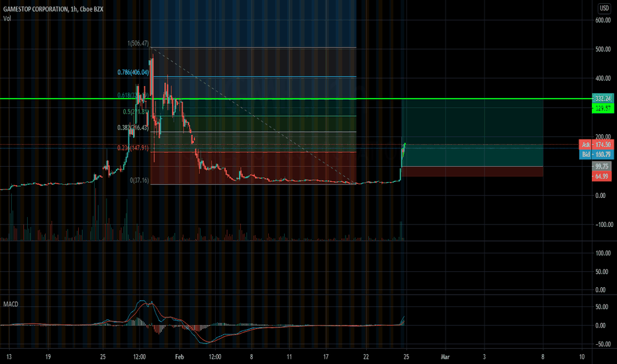The height and width of the screenshot is (364, 617).
Task: Click the 19 date label
Action: (x=48, y=357)
